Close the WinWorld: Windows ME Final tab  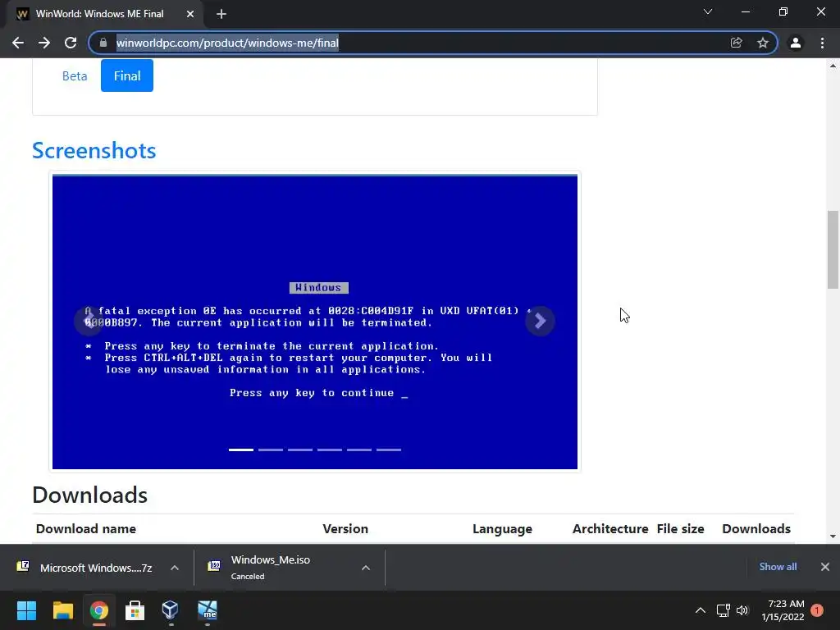190,14
